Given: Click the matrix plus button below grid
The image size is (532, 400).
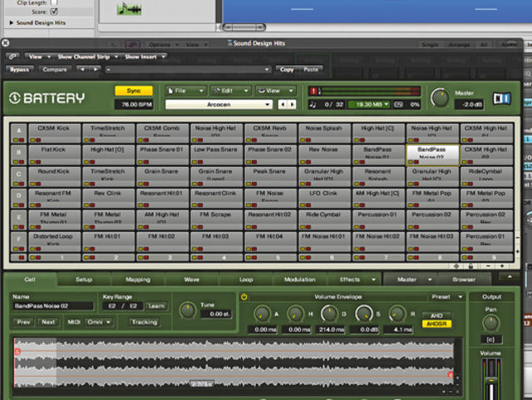Looking at the screenshot, I should point(502,266).
